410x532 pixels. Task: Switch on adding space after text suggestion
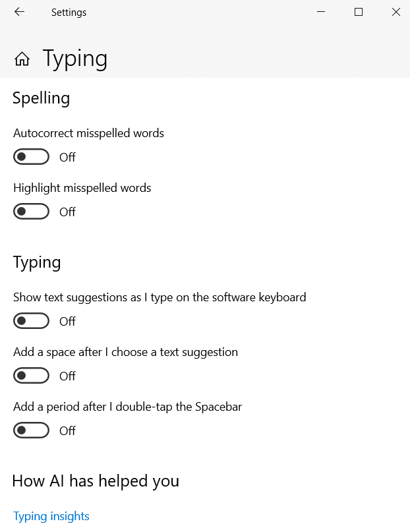[32, 376]
